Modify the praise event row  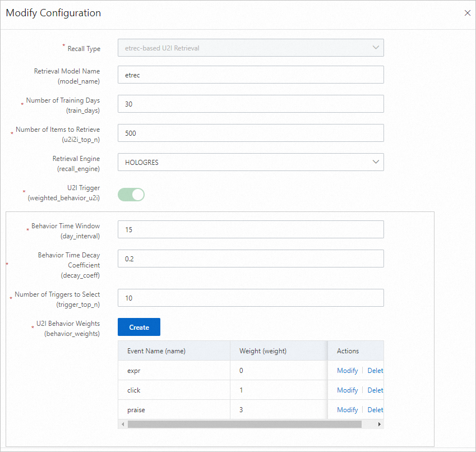347,410
